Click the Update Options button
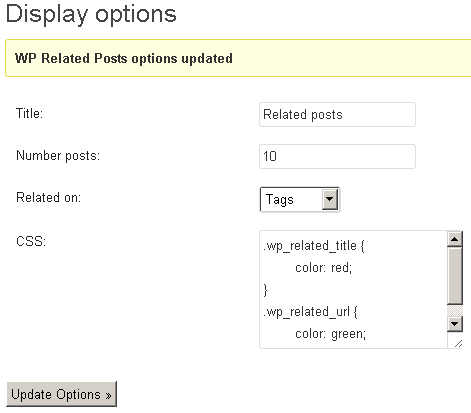The image size is (471, 413). [x=62, y=394]
